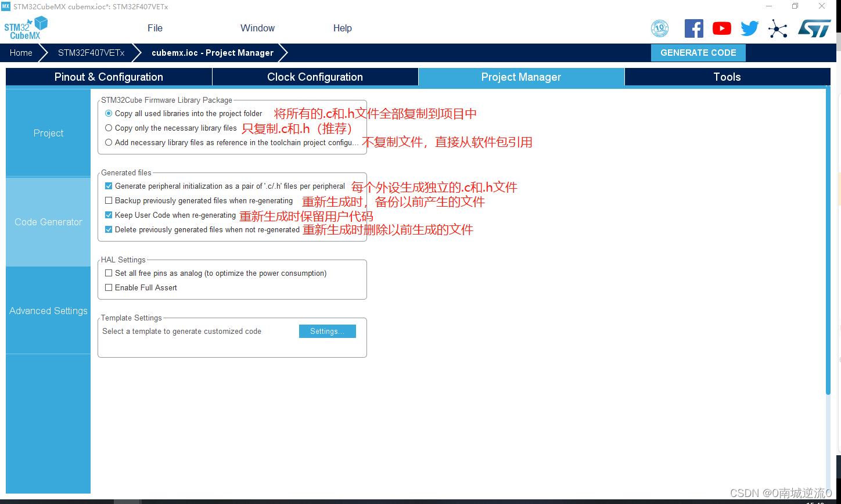Click the 10-year anniversary badge icon
The width and height of the screenshot is (841, 504).
point(660,28)
